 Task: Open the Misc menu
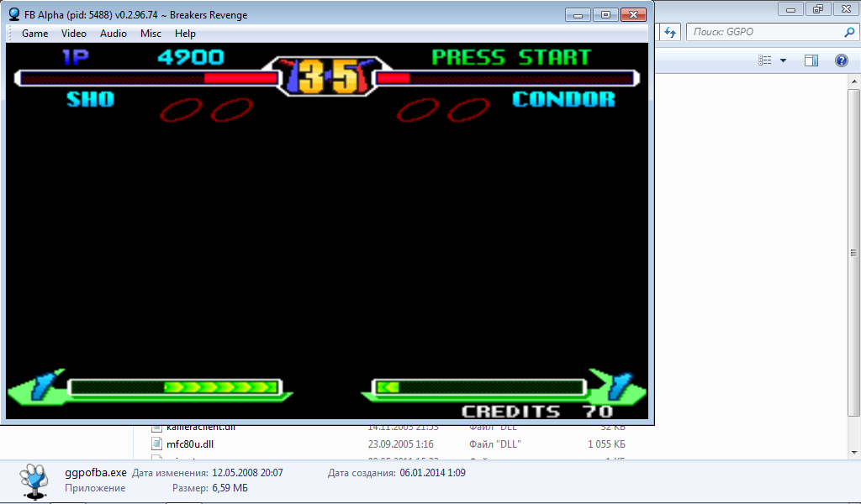pos(151,34)
